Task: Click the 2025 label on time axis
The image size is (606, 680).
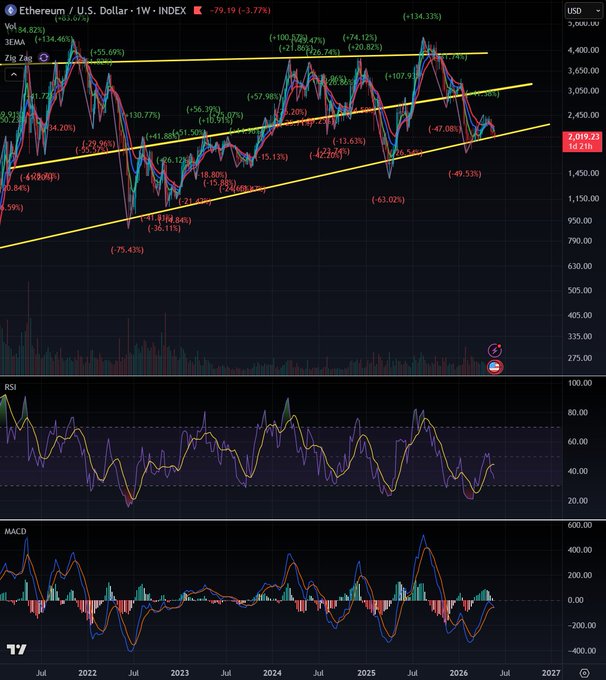Action: 366,673
